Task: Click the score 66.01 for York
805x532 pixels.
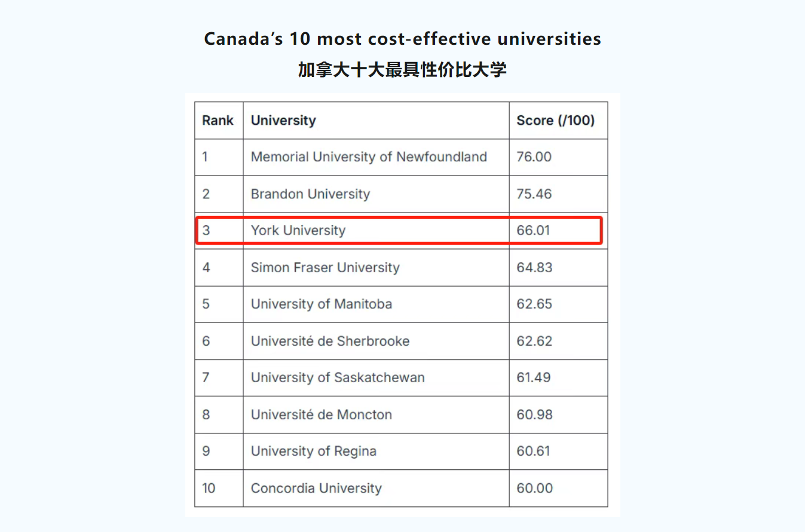Action: click(x=534, y=230)
